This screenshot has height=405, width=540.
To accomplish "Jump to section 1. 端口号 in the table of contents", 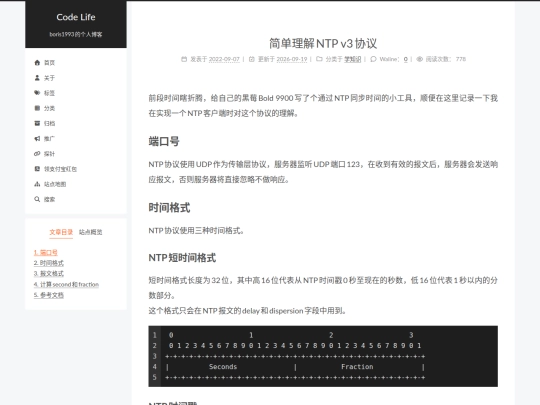I will tap(45, 252).
